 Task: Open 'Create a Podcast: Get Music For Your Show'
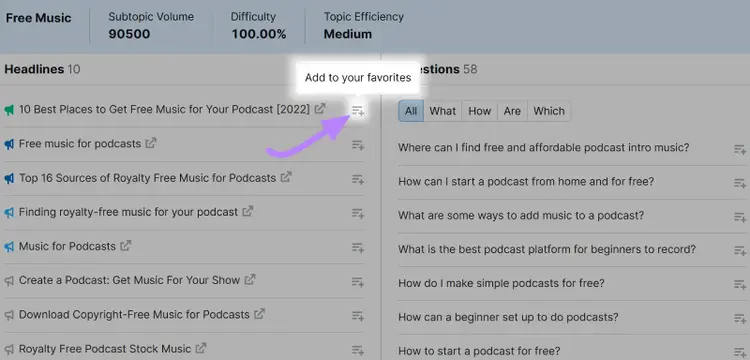tap(129, 280)
